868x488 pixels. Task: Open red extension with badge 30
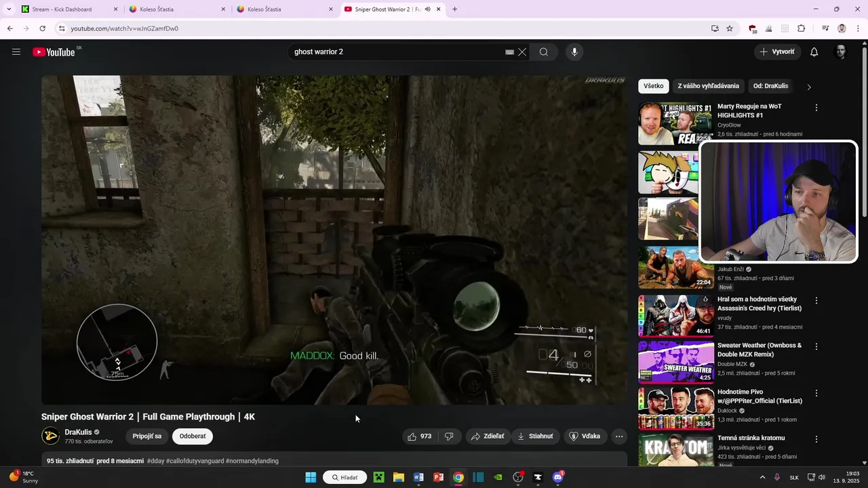click(x=753, y=28)
